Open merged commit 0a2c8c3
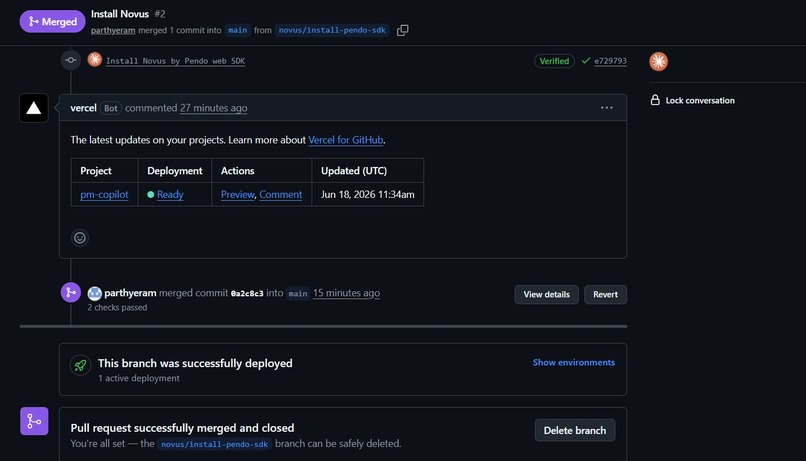The height and width of the screenshot is (461, 806). (x=247, y=293)
